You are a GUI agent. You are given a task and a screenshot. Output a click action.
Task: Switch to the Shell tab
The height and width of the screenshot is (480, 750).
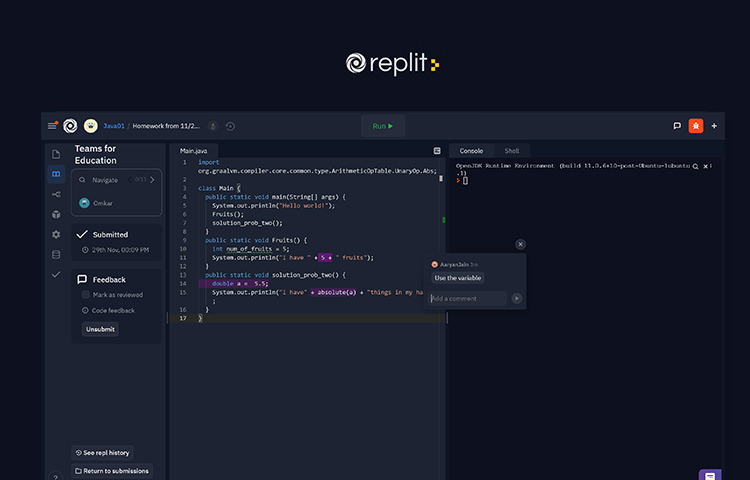511,151
